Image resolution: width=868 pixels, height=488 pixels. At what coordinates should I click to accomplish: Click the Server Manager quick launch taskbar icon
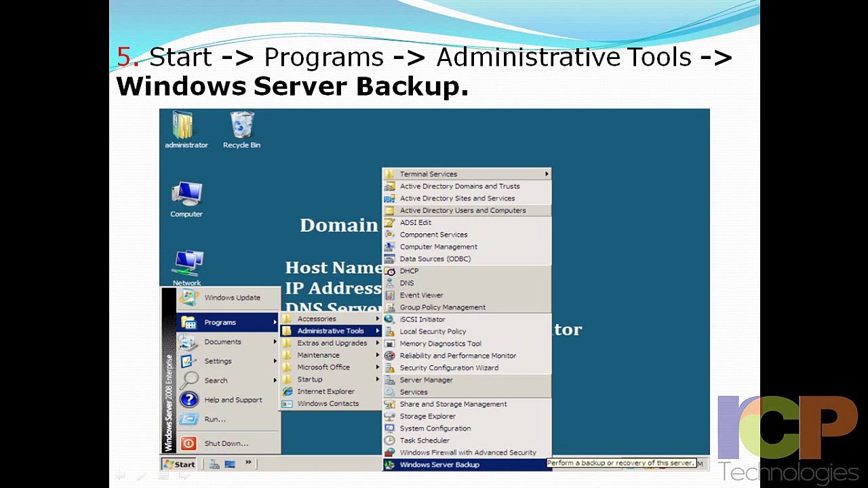[x=215, y=464]
